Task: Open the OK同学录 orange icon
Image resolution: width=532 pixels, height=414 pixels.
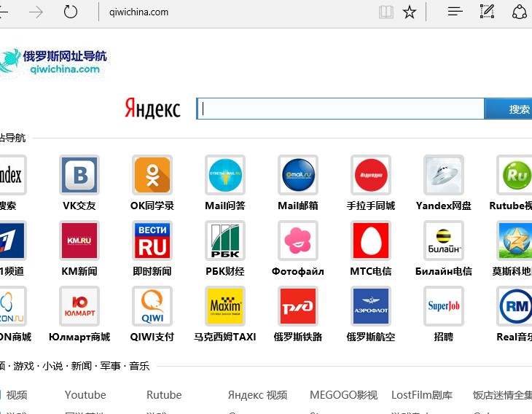Action: click(152, 175)
